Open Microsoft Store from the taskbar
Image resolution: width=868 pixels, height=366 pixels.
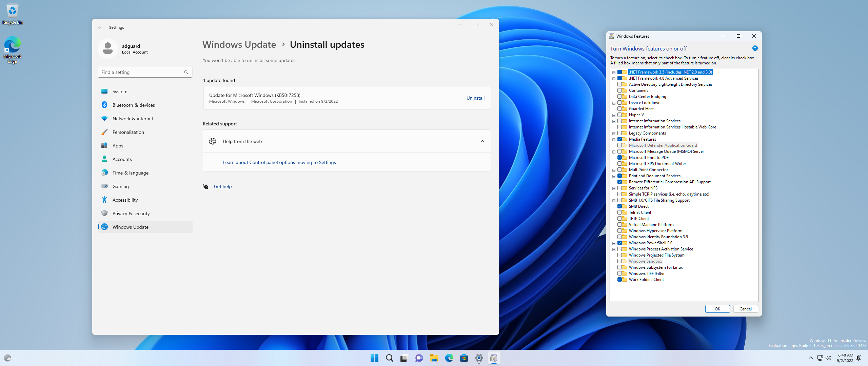pos(464,358)
